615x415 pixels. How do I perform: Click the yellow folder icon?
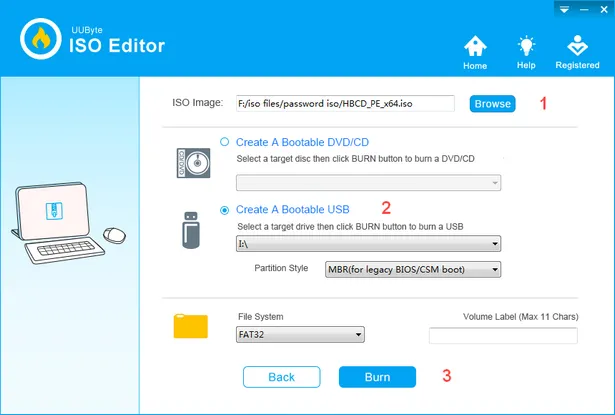click(191, 326)
